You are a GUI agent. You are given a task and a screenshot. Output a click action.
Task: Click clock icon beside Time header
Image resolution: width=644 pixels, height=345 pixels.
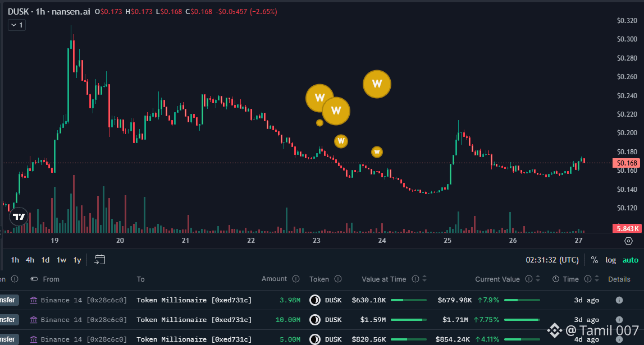[556, 279]
